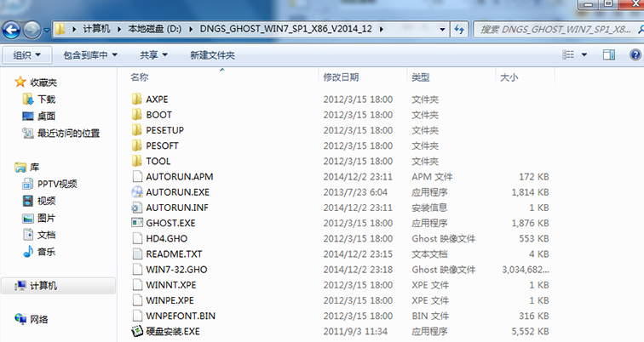Click the AXPE folder icon
The width and height of the screenshot is (644, 342).
(139, 99)
